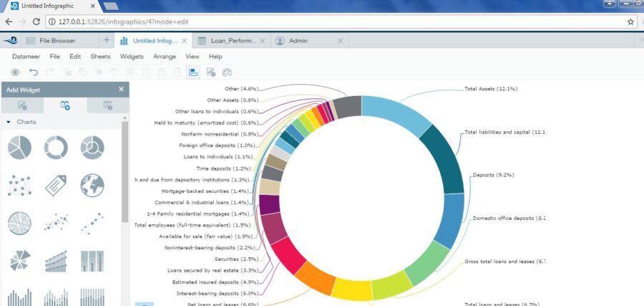This screenshot has width=644, height=306.
Task: Insert a pie chart widget
Action: point(19,147)
